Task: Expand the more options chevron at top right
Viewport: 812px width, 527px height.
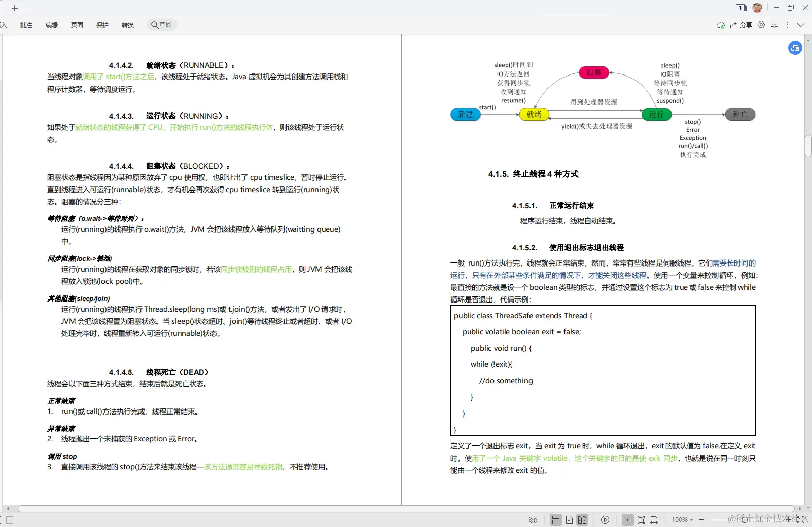Action: [x=800, y=25]
